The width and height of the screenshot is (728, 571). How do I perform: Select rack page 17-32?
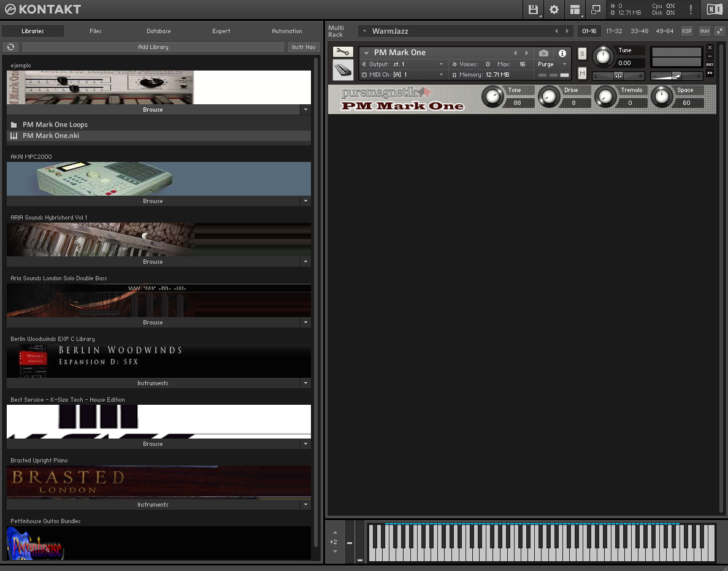coord(614,31)
